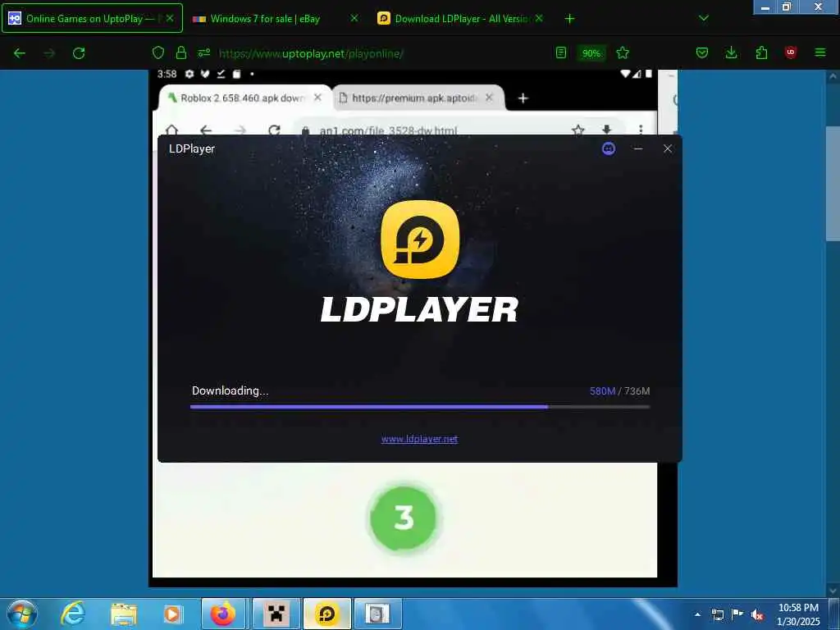The height and width of the screenshot is (630, 840).
Task: Launch Internet Explorer from taskbar
Action: pyautogui.click(x=73, y=614)
